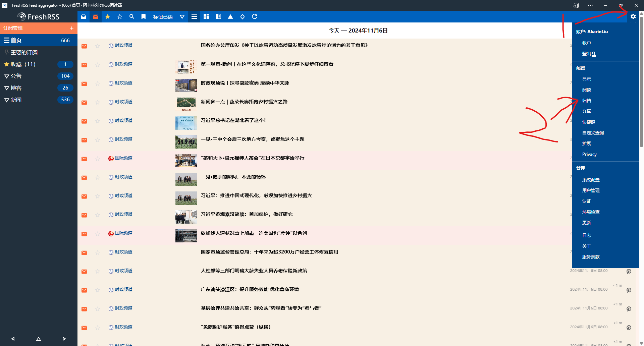Go to next article arrow at bottom

tap(64, 339)
